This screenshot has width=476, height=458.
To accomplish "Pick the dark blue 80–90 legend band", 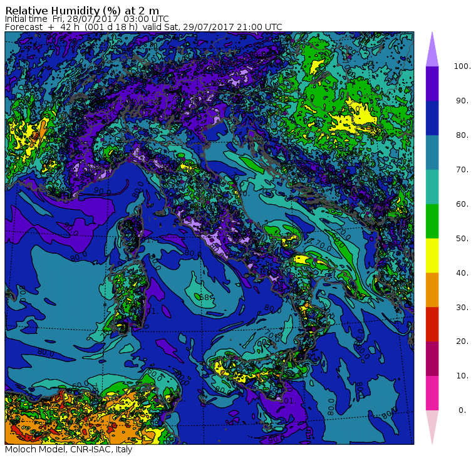I will click(x=432, y=118).
